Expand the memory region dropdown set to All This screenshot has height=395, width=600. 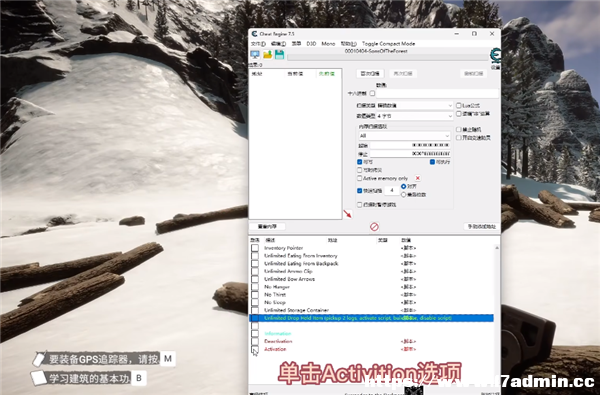pos(404,136)
